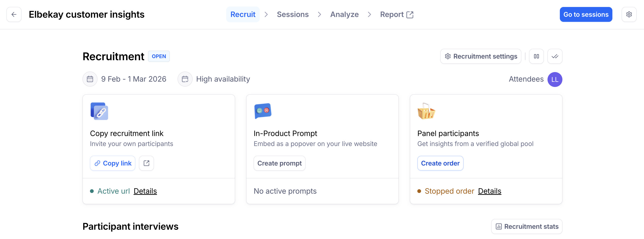Click the LL attendee avatar

(x=555, y=80)
